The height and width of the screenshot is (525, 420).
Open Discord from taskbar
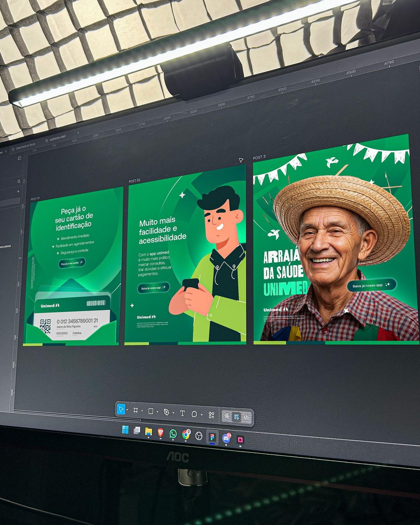click(x=226, y=438)
